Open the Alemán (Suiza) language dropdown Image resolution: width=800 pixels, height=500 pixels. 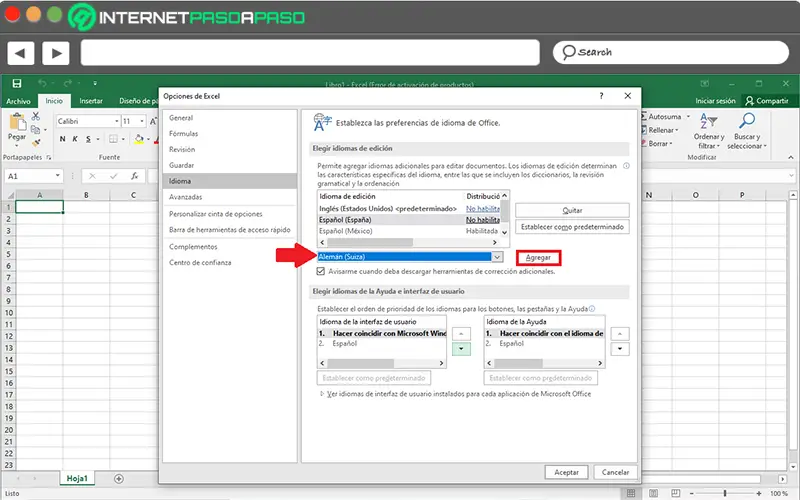tap(497, 257)
